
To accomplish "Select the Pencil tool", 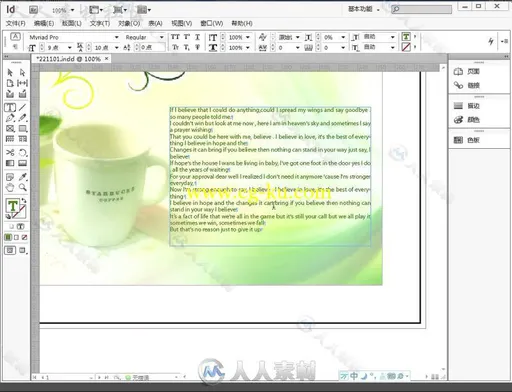I will (x=22, y=118).
